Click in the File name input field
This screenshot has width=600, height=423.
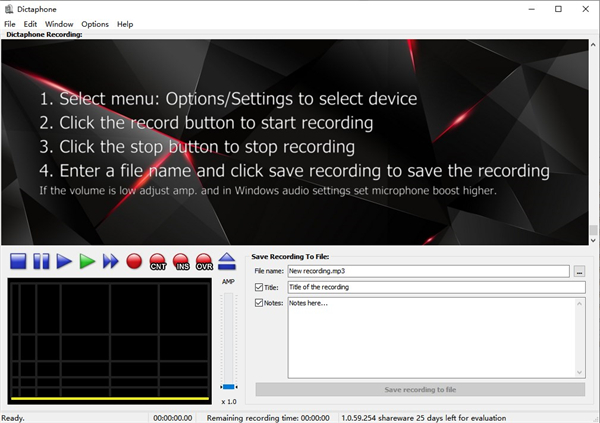pyautogui.click(x=428, y=271)
